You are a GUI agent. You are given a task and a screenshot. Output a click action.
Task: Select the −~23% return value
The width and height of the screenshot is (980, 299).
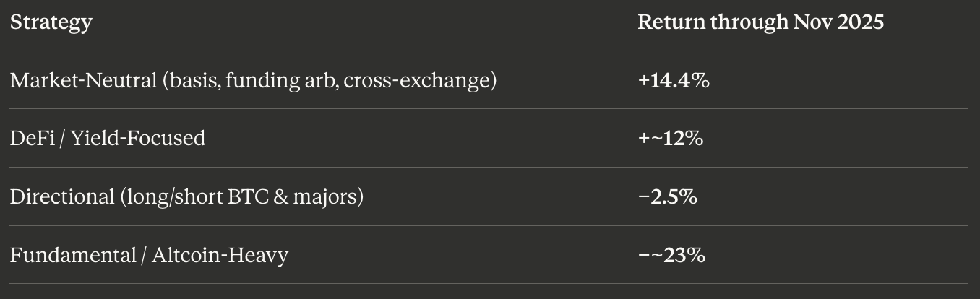click(x=671, y=255)
